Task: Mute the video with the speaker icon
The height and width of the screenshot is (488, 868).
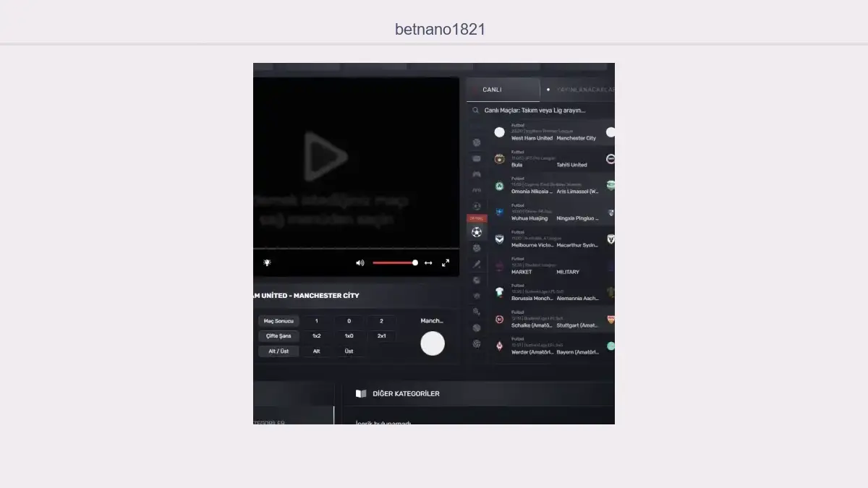Action: [x=359, y=263]
